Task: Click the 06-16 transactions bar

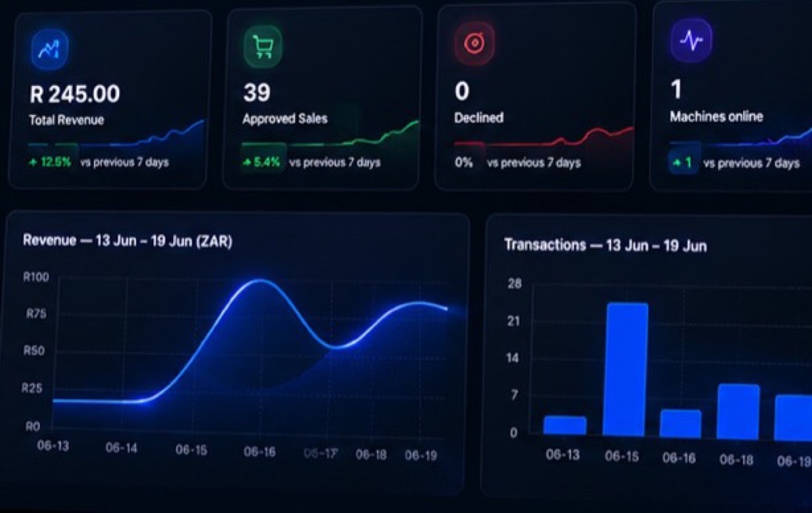Action: pyautogui.click(x=680, y=424)
